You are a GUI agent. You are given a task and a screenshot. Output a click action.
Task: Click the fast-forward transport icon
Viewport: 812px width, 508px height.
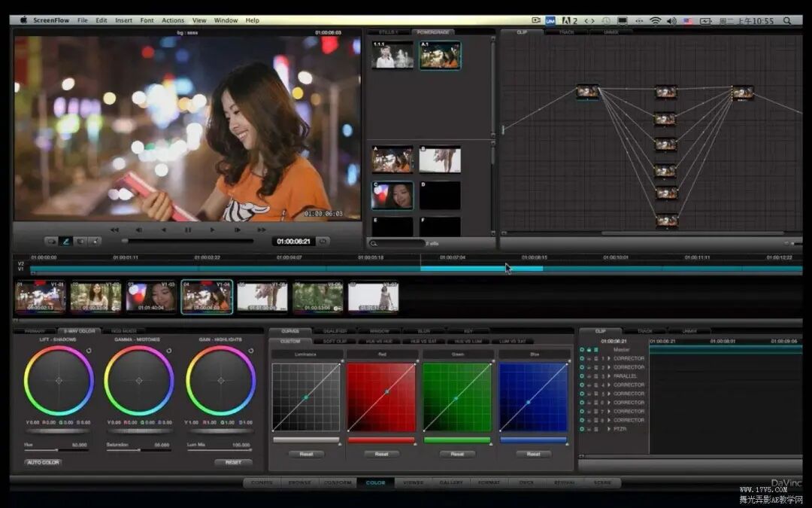click(261, 230)
